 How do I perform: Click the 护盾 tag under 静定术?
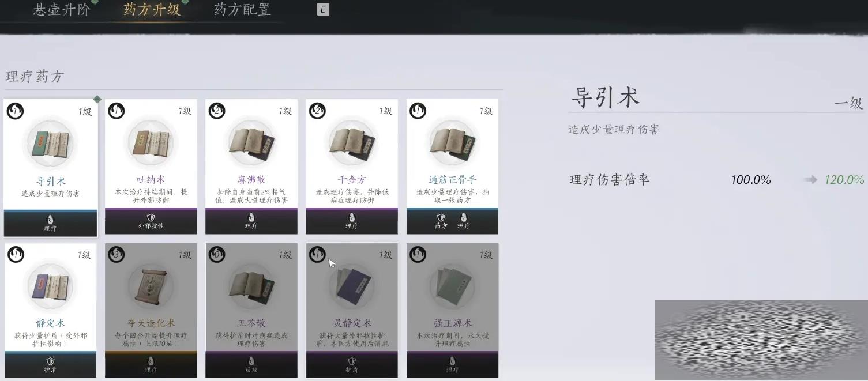[50, 365]
